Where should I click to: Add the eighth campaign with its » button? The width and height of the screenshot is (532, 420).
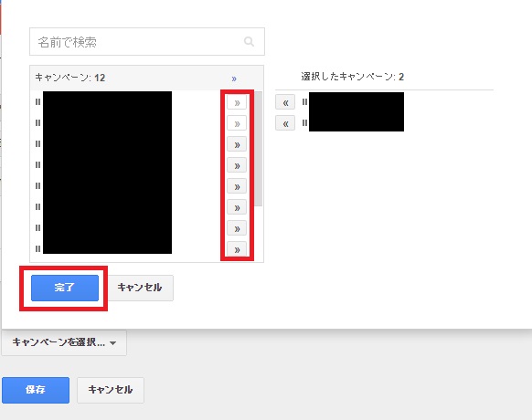pos(237,249)
